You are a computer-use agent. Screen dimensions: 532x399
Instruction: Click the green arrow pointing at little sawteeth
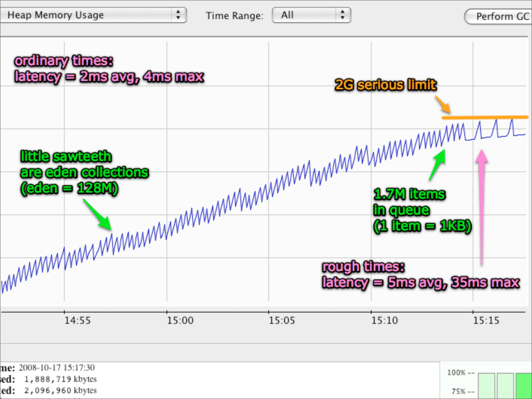[98, 215]
